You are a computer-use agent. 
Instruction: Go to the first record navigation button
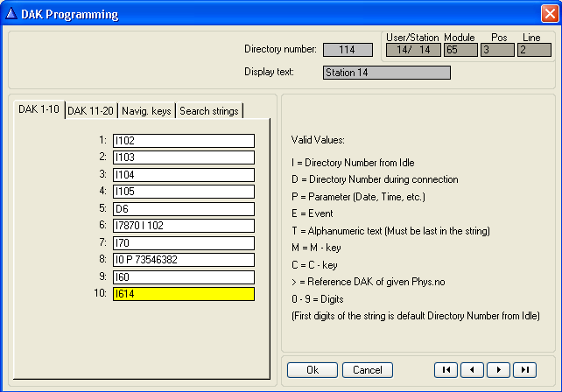446,370
